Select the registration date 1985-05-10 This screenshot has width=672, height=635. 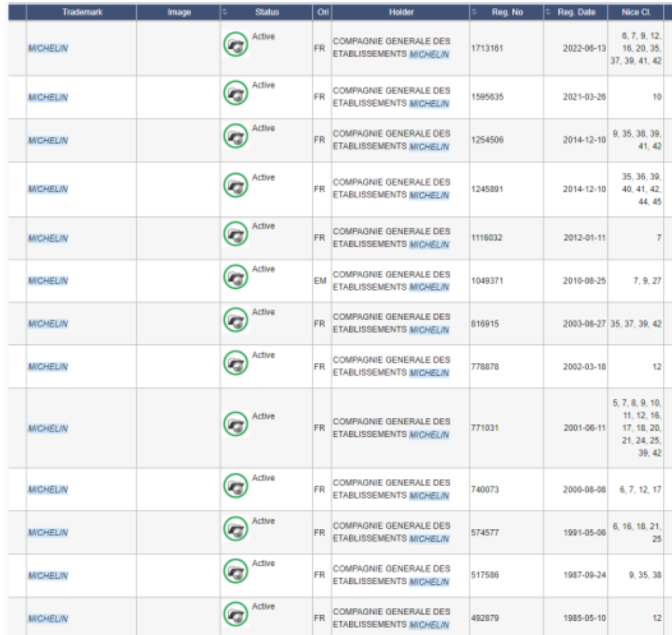[x=584, y=618]
